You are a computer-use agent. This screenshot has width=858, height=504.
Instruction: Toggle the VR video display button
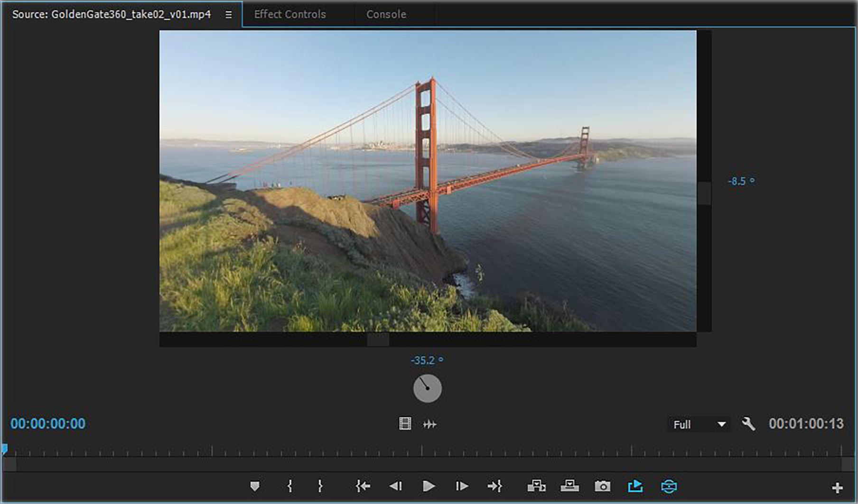point(669,486)
